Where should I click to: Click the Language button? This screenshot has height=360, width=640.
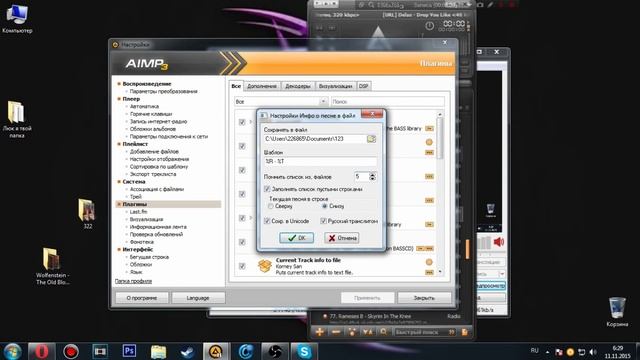click(198, 298)
